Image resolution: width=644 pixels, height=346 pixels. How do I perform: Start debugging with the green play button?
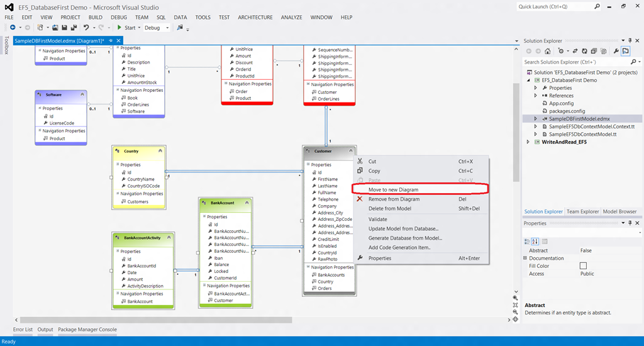(x=119, y=28)
